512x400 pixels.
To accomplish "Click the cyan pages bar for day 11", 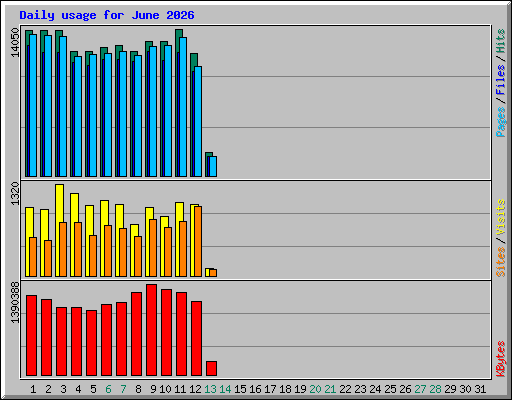I will click(183, 107).
